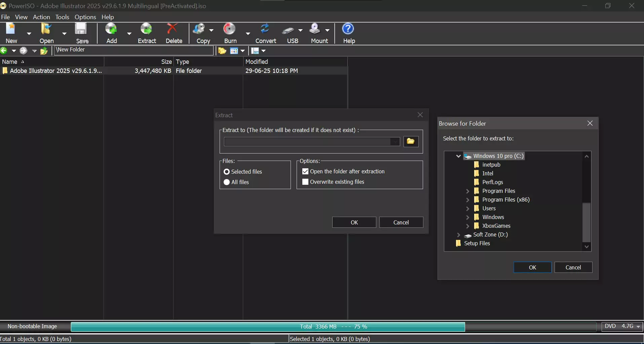
Task: Open the File menu
Action: point(5,17)
